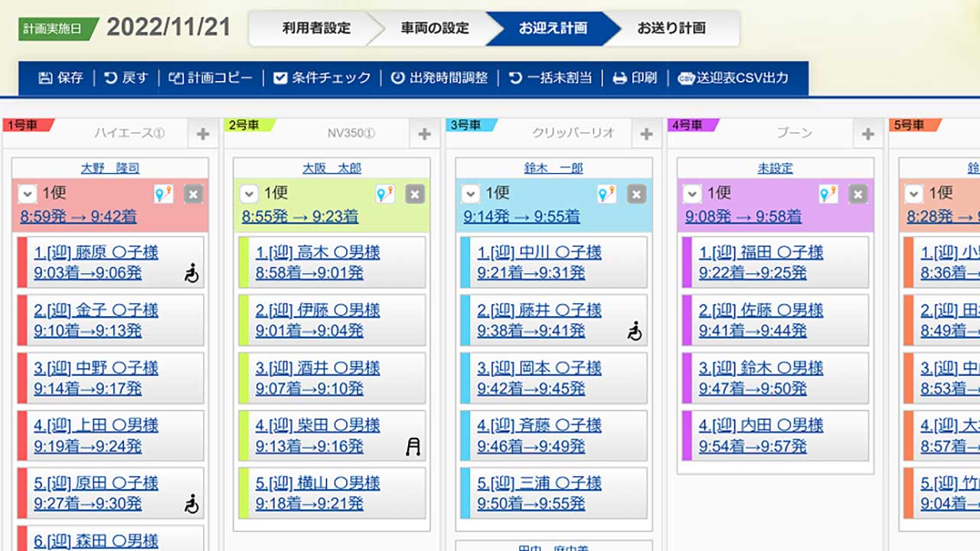
Task: Click wheelchair icon on 藤井 〇子様 card
Action: coord(635,331)
